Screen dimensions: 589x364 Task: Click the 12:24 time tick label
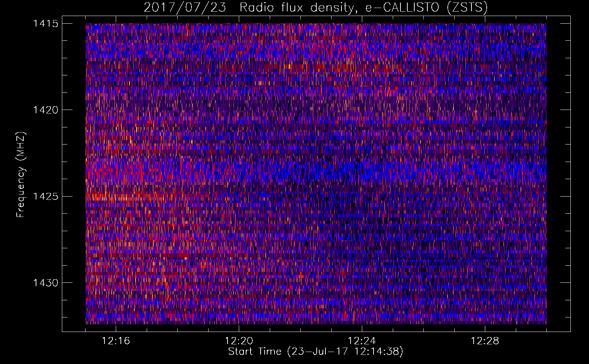[362, 341]
